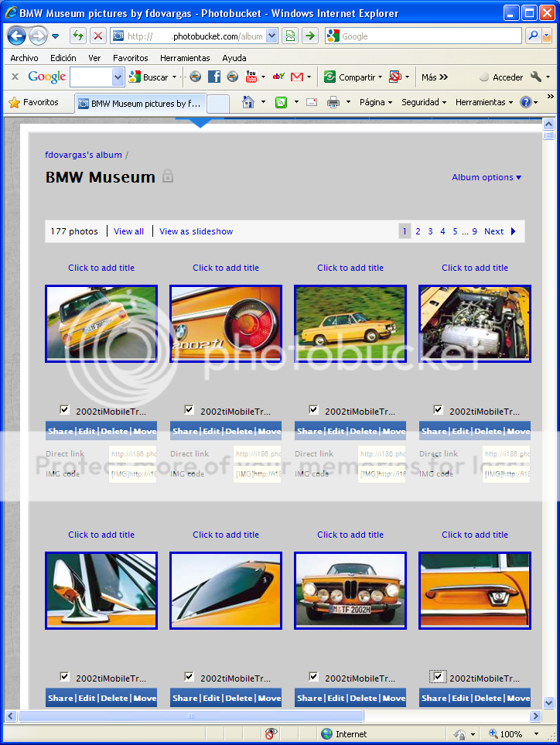Open Facebook icon in Google toolbar

pos(214,77)
